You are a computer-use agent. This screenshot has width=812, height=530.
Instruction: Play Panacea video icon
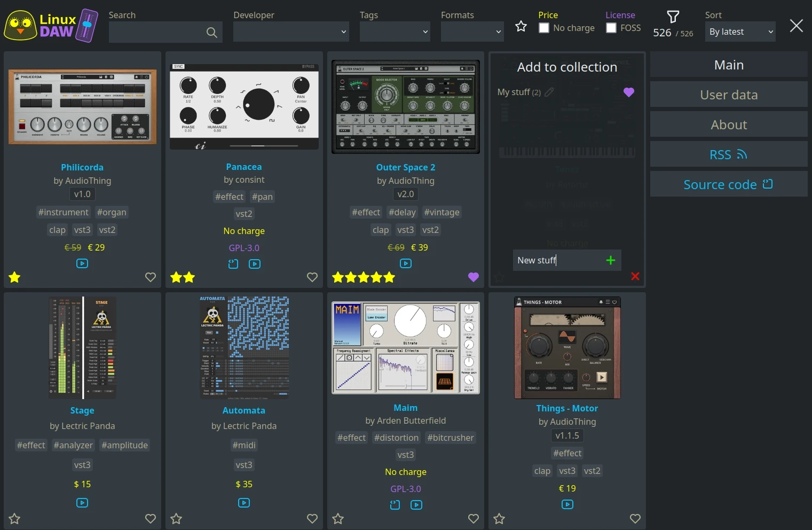tap(255, 264)
